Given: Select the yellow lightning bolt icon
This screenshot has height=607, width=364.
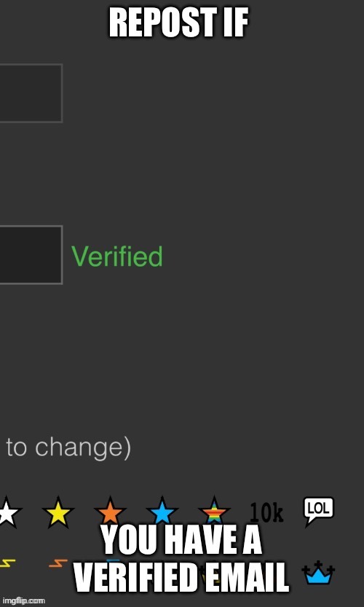Looking at the screenshot, I should (x=7, y=563).
